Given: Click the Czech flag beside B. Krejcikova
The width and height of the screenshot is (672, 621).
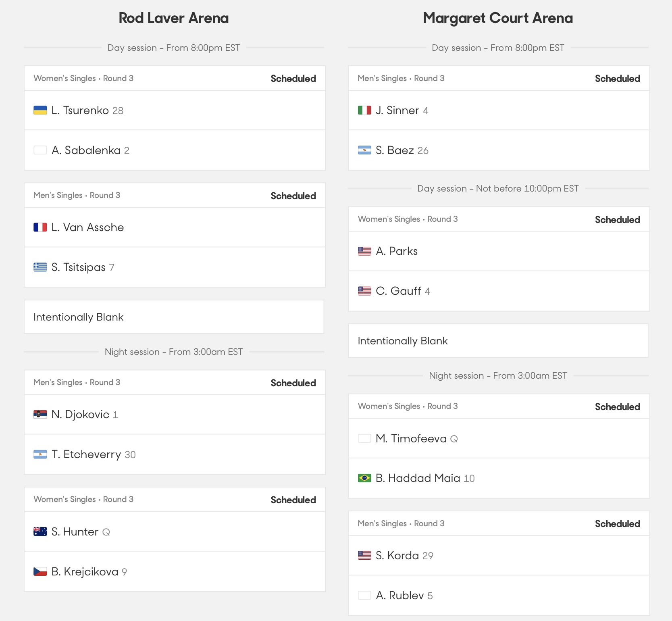Looking at the screenshot, I should (x=40, y=571).
